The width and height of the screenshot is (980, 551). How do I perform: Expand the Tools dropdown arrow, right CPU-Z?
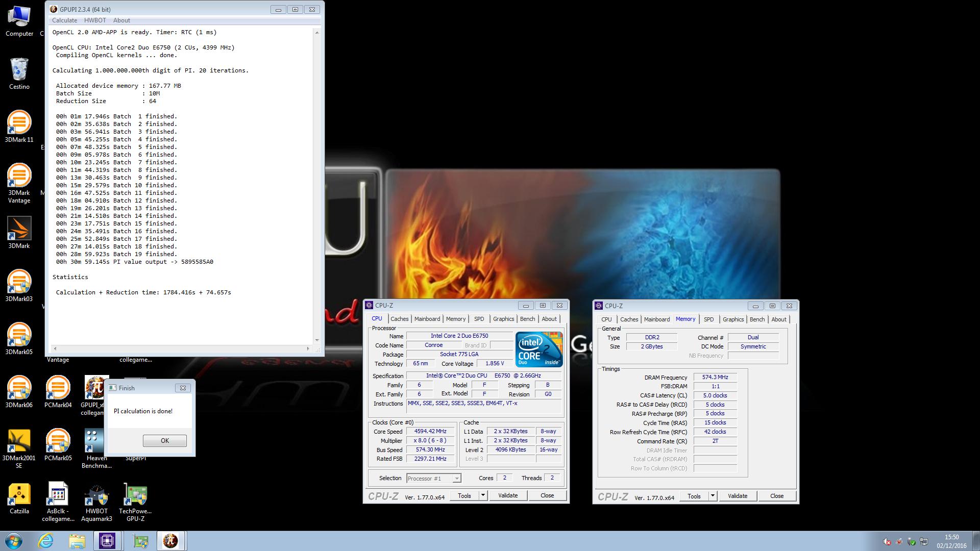pos(713,496)
